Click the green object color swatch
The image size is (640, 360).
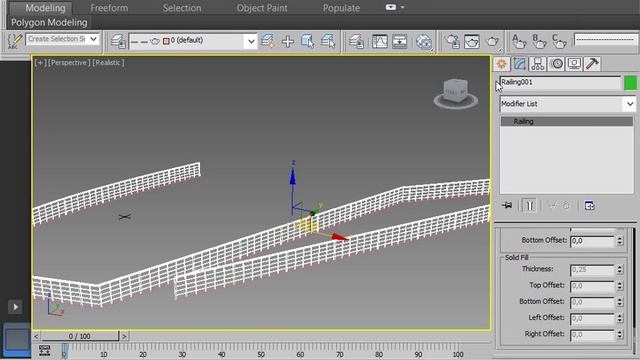(x=630, y=83)
